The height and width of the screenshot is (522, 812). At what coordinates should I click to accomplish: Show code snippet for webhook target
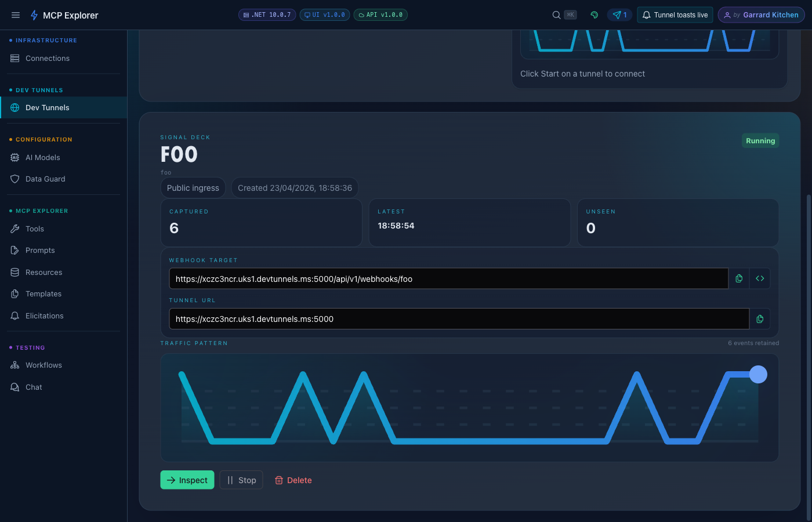coord(760,278)
